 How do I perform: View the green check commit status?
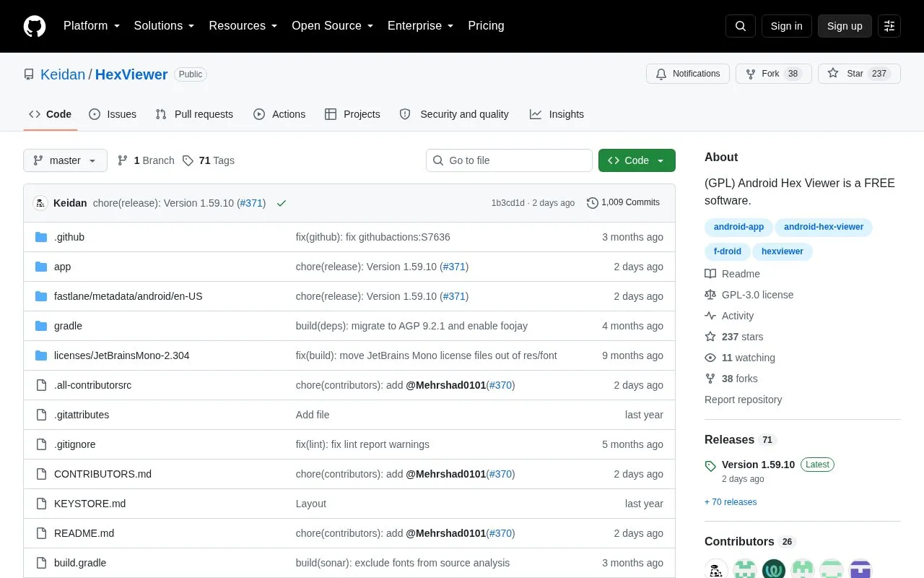282,203
